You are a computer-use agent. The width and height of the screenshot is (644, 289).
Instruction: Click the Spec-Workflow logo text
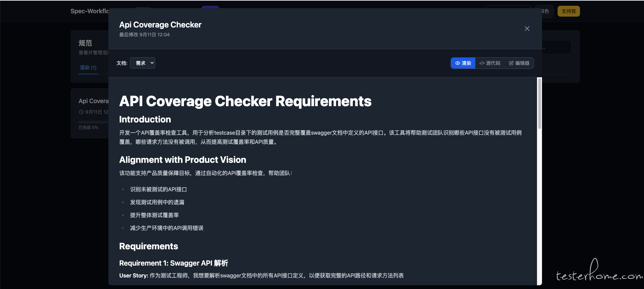(x=89, y=11)
